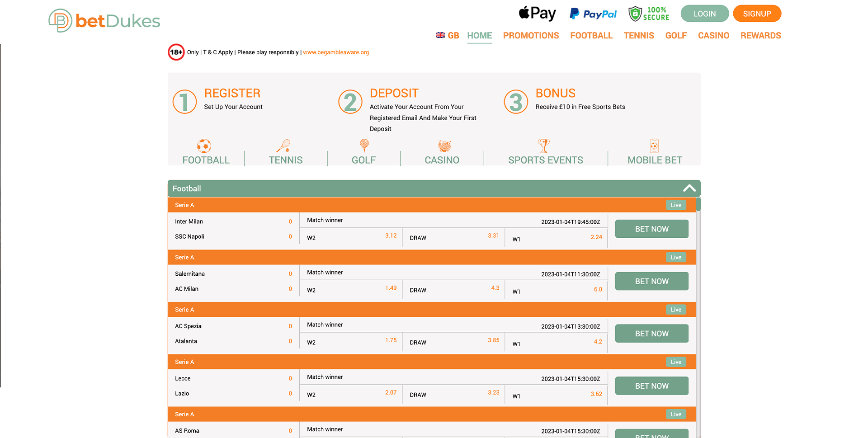The width and height of the screenshot is (868, 438).
Task: Click the AC Milan team name
Action: point(187,289)
